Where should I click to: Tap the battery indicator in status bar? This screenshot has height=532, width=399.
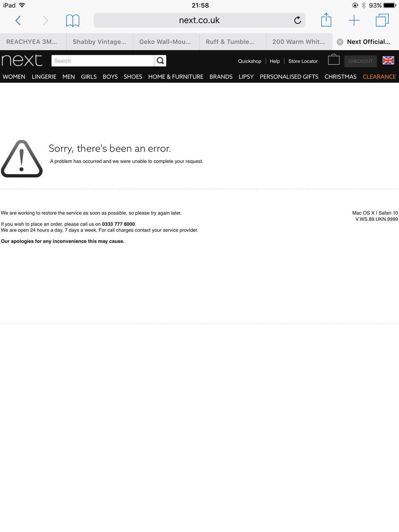click(390, 5)
